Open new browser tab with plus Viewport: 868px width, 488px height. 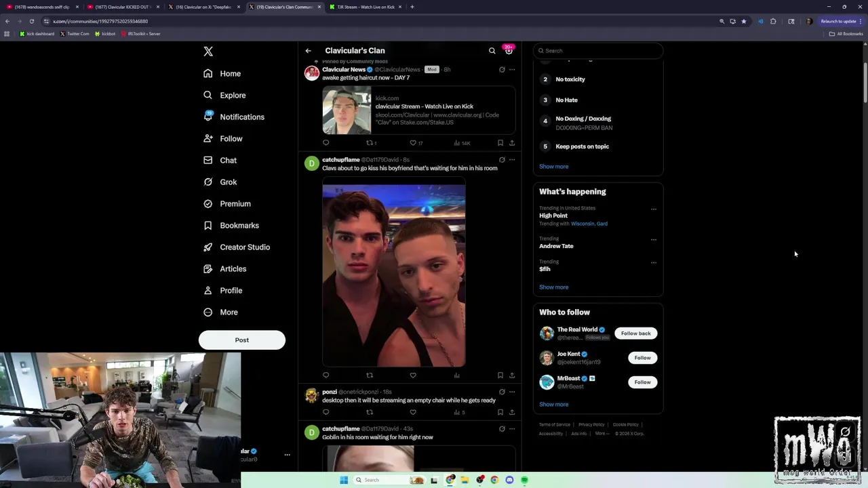[x=412, y=7]
